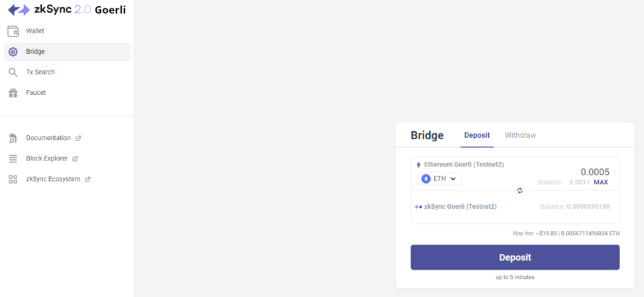The height and width of the screenshot is (297, 644).
Task: Click the zkSync Ecosystem grid icon
Action: (13, 180)
